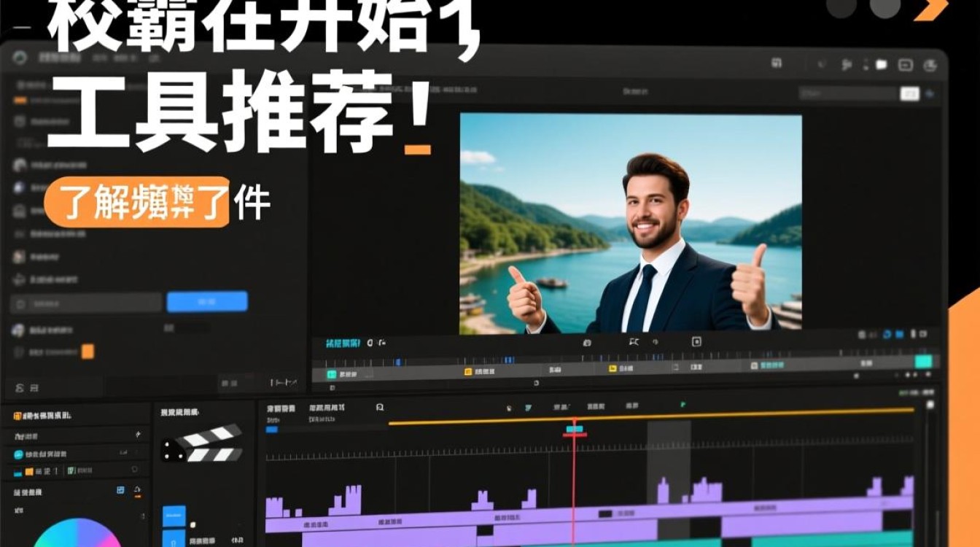Click the sparkle icon in the lower-left list
Image resolution: width=980 pixels, height=547 pixels.
[x=139, y=435]
